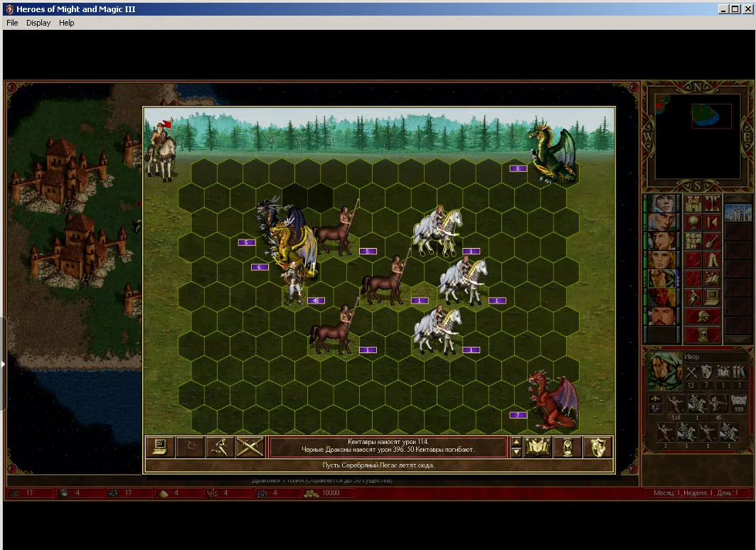Open the spellbook to cast a spell

tap(538, 447)
